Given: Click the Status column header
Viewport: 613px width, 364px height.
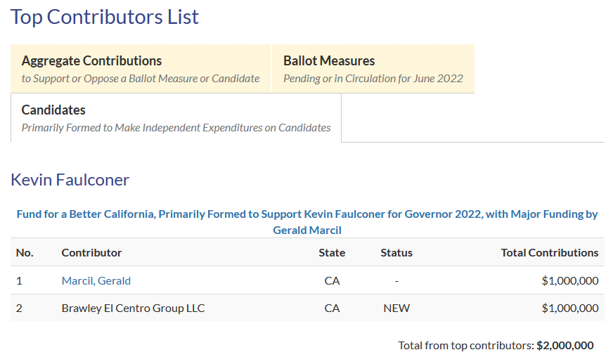Looking at the screenshot, I should [x=396, y=252].
